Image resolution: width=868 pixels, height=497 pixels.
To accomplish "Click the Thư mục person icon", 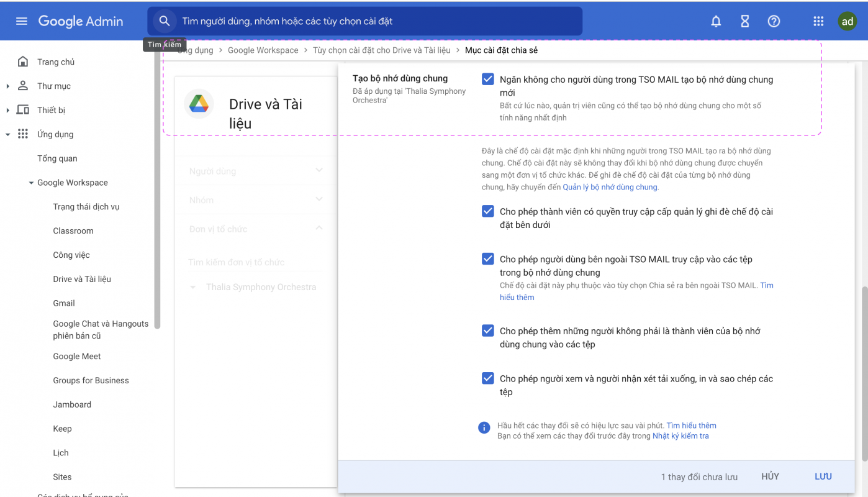I will (23, 86).
